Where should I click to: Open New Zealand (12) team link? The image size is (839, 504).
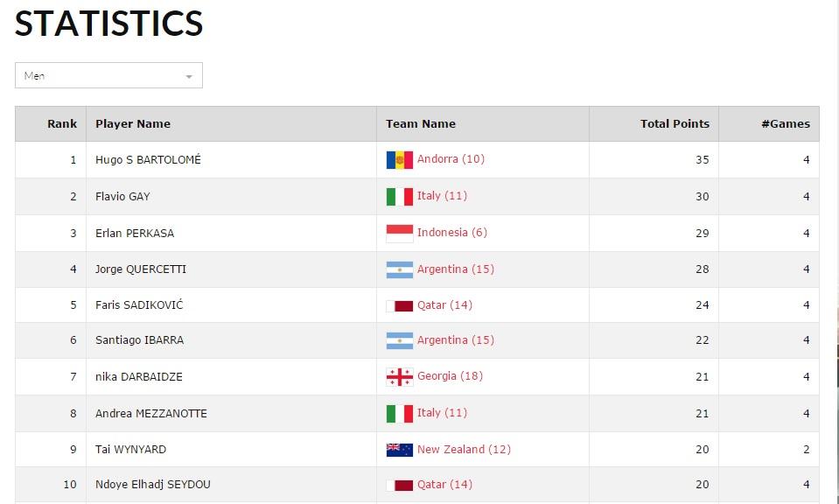pyautogui.click(x=464, y=449)
